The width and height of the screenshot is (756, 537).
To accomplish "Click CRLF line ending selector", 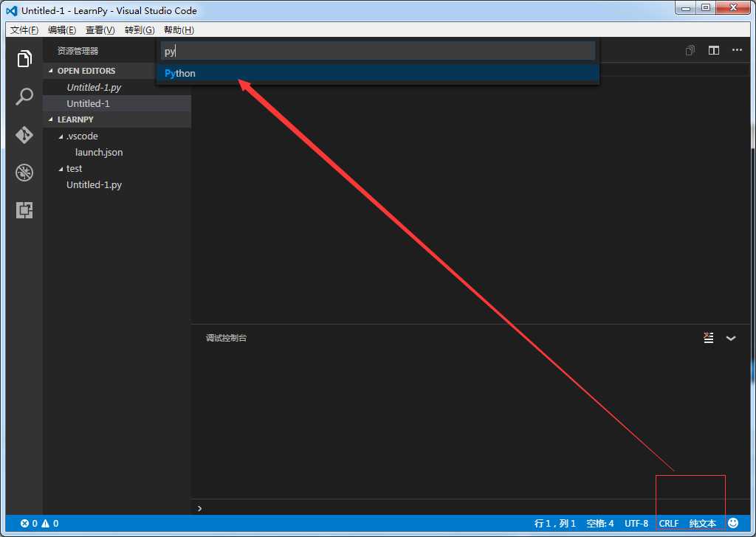I will (x=669, y=524).
